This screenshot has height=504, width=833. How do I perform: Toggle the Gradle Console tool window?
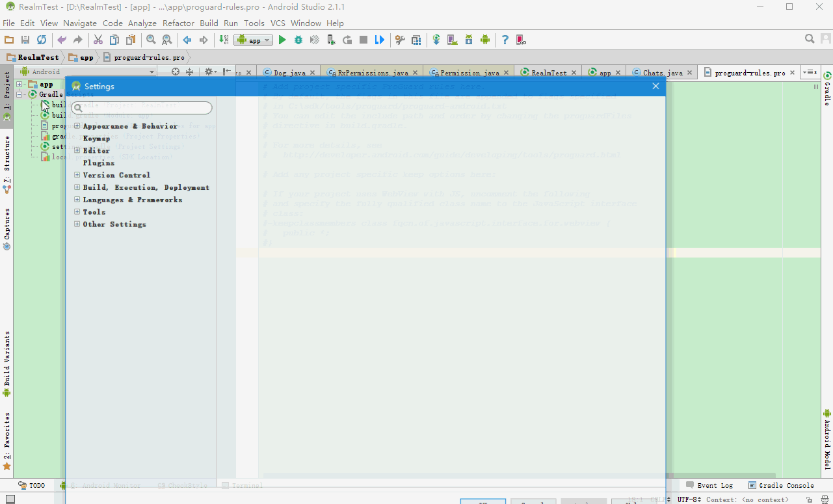(x=781, y=485)
